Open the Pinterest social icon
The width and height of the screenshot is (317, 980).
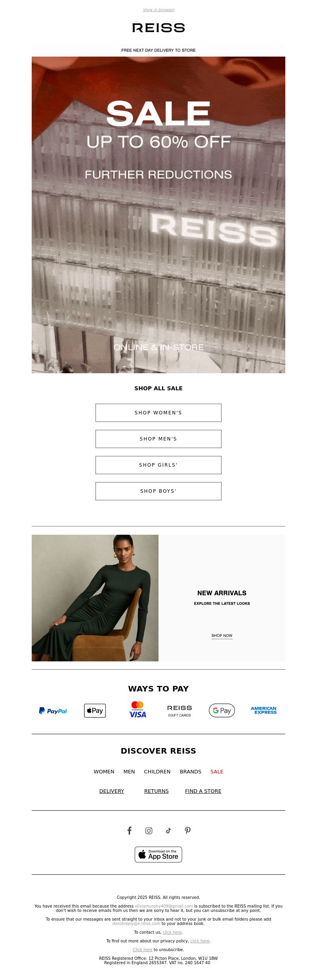click(188, 830)
